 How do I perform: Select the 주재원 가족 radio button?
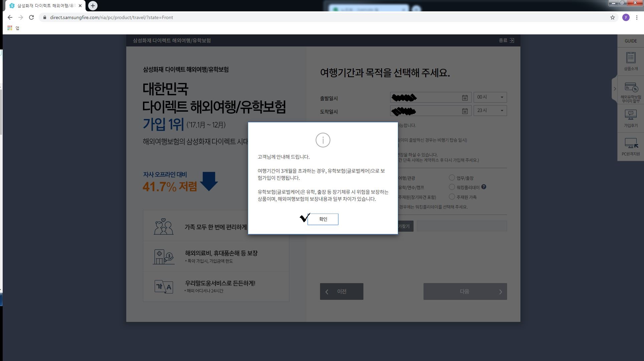[x=452, y=197]
